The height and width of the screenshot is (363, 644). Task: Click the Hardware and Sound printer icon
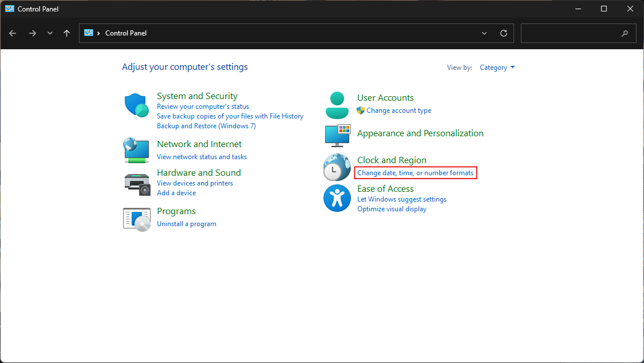pos(137,184)
